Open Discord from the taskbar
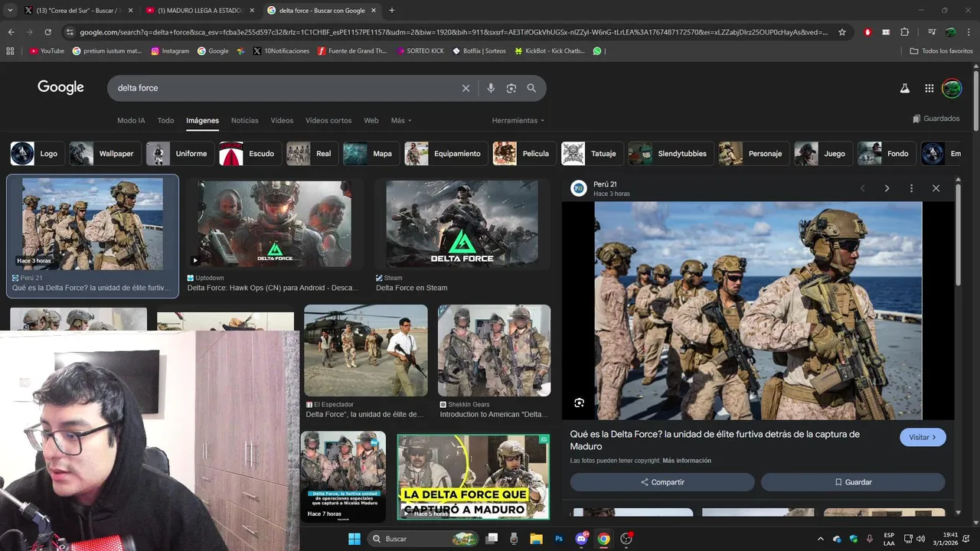 pos(581,539)
